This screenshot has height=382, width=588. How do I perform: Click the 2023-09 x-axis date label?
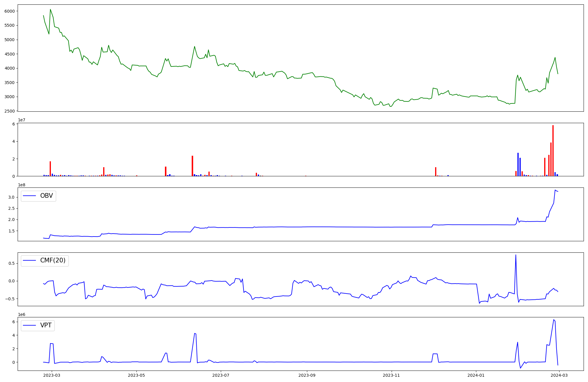coord(307,375)
